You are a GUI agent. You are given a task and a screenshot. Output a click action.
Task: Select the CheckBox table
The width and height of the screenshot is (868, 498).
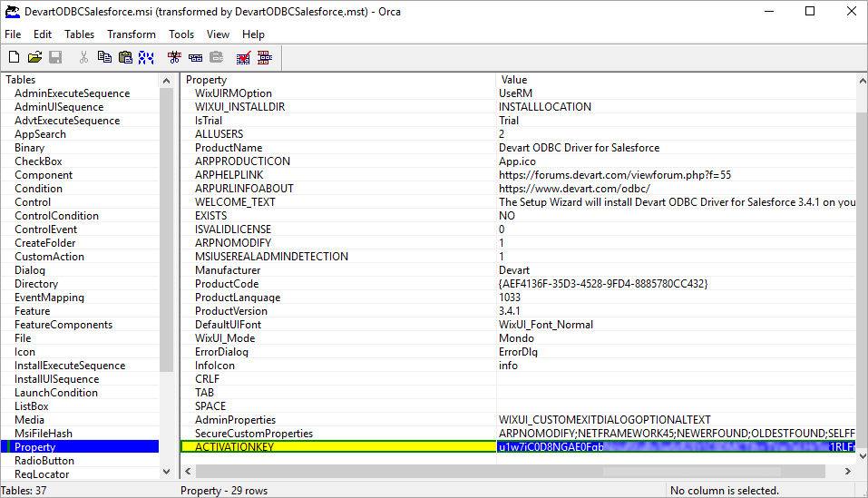coord(38,161)
